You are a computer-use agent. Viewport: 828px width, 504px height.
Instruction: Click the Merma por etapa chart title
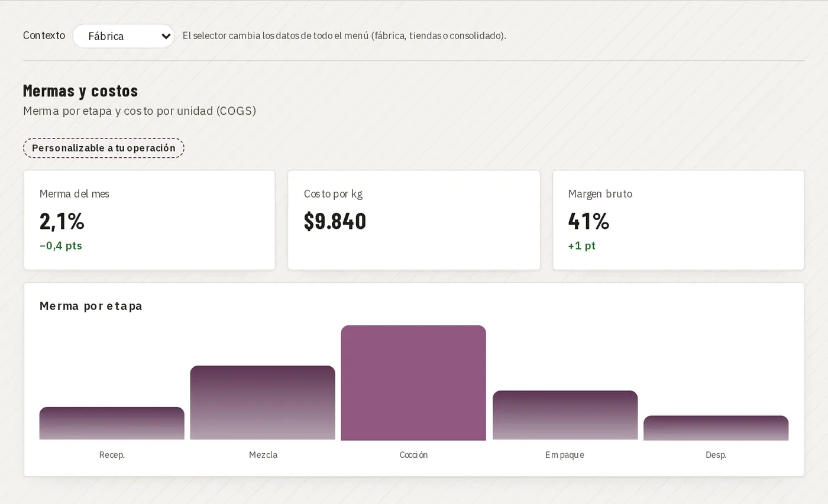pyautogui.click(x=91, y=306)
